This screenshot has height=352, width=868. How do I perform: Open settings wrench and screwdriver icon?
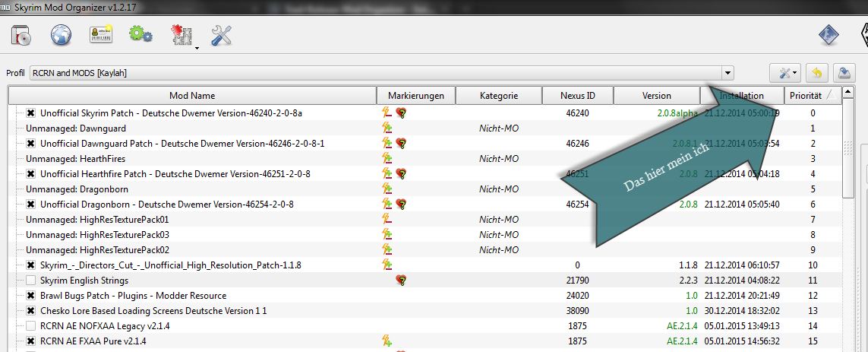tap(222, 36)
